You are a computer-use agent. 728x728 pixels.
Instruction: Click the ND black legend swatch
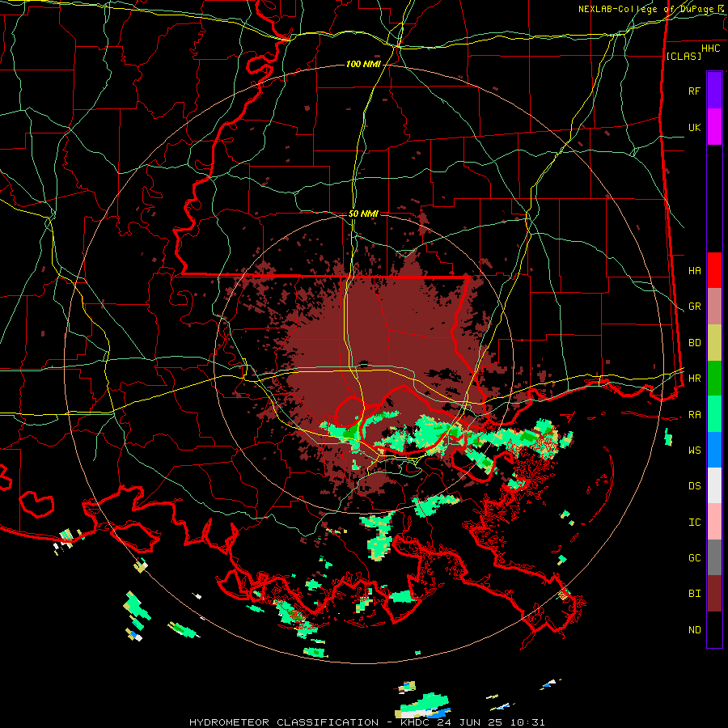714,629
